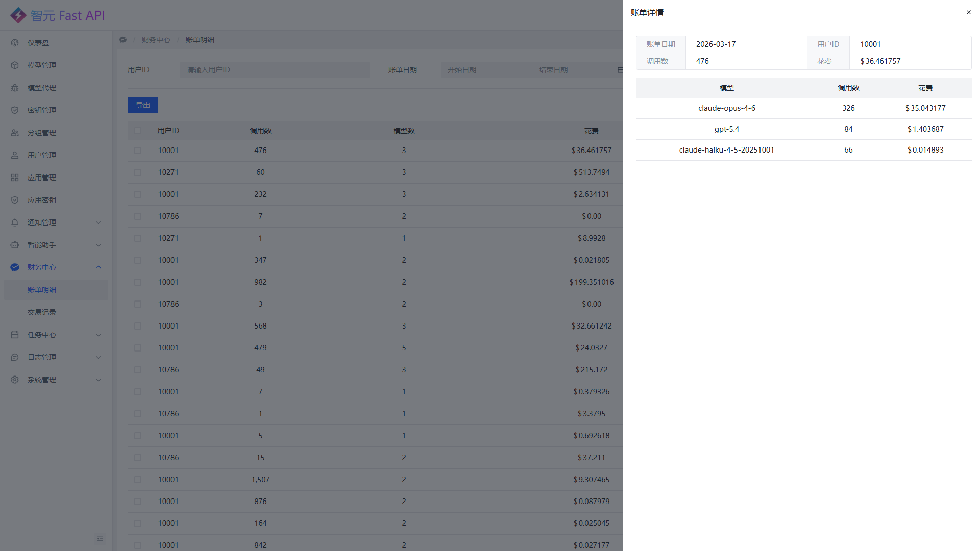Viewport: 980px width, 551px height.
Task: Click the sidebar collapse icon at bottom
Action: pyautogui.click(x=100, y=539)
